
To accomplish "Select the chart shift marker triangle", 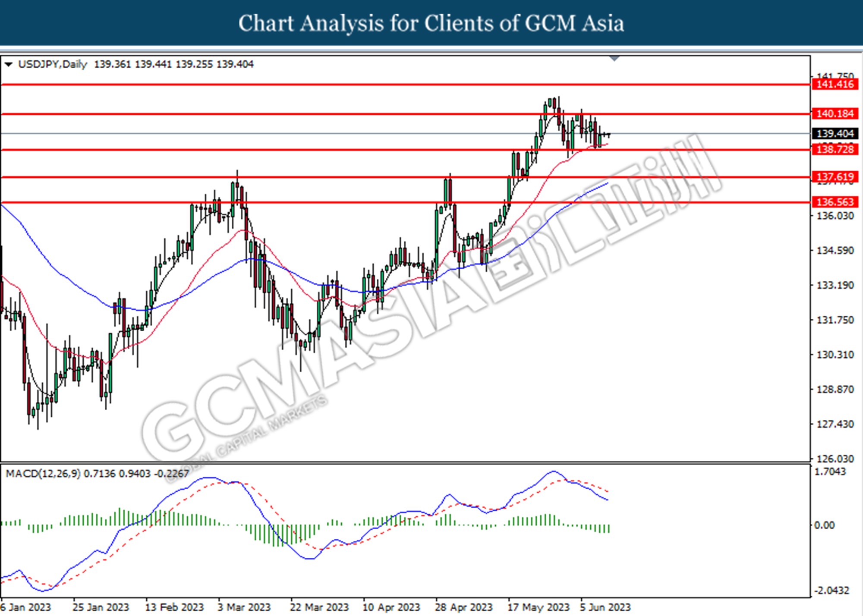I will tap(614, 59).
